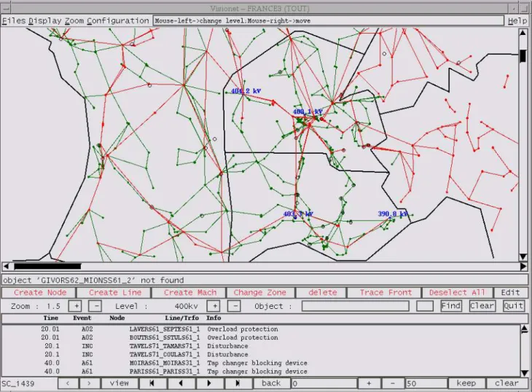The height and width of the screenshot is (392, 532).
Task: Open the Help menu
Action: click(517, 20)
